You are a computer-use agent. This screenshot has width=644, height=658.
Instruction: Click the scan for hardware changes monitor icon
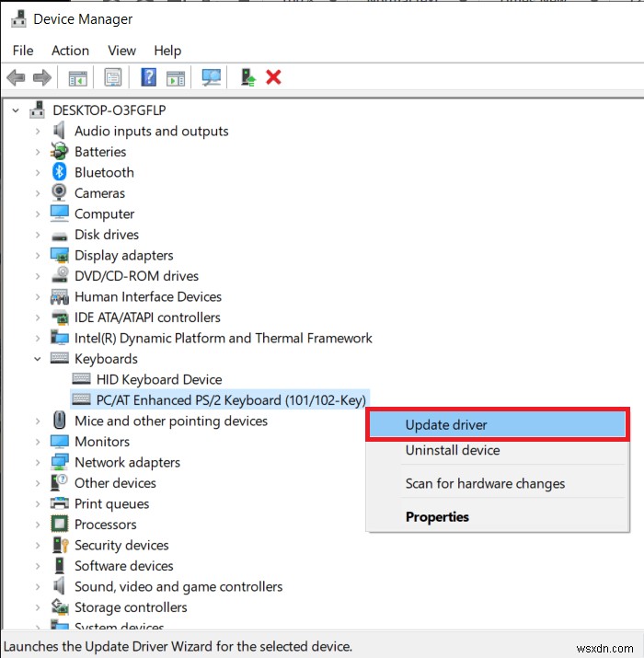(211, 77)
